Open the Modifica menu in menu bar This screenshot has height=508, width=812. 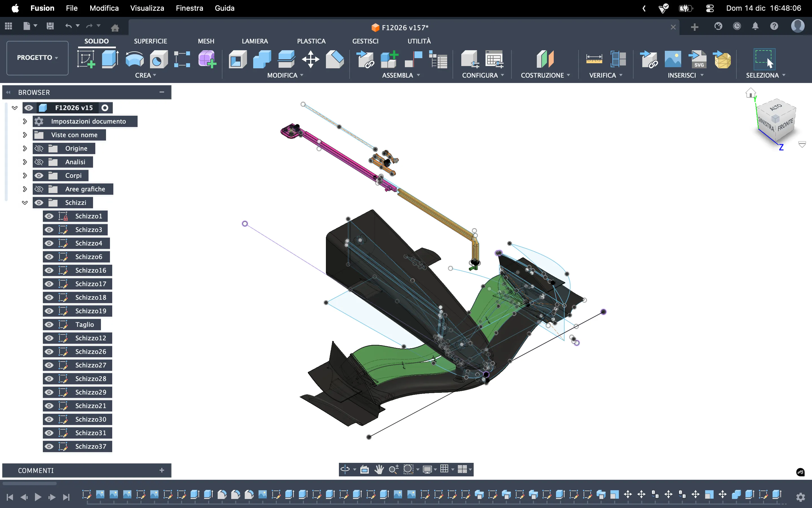pos(104,8)
